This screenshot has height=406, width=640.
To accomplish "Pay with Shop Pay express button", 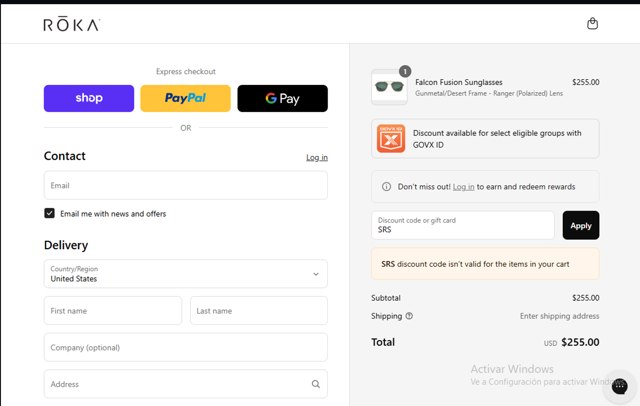I will [x=89, y=98].
